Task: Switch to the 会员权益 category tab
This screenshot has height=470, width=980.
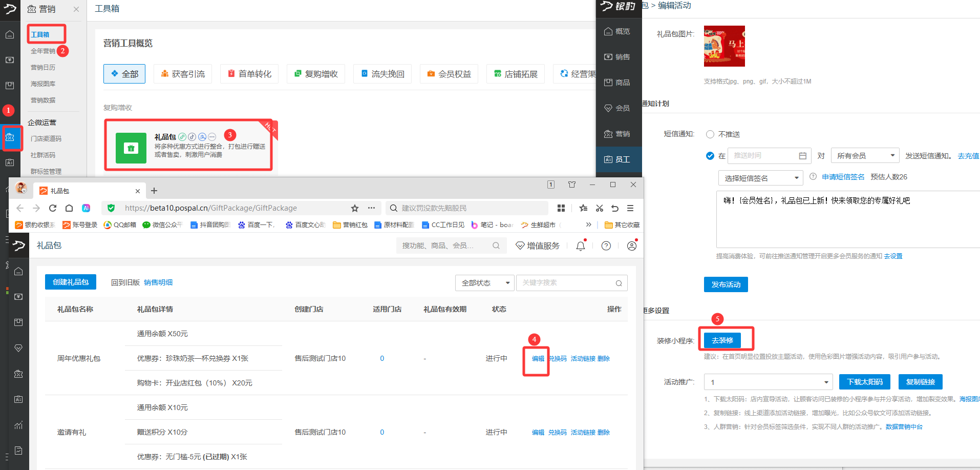Action: click(x=449, y=74)
